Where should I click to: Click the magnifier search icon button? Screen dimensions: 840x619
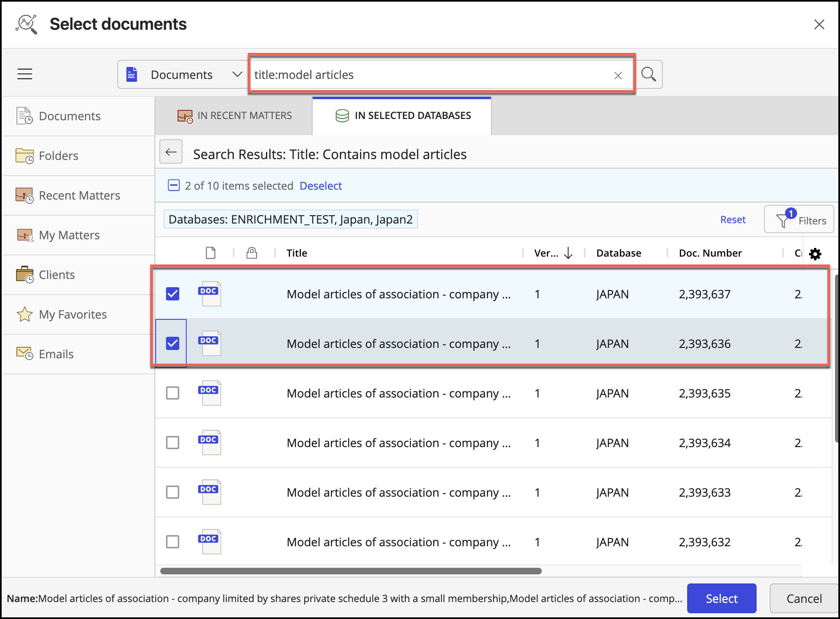648,74
